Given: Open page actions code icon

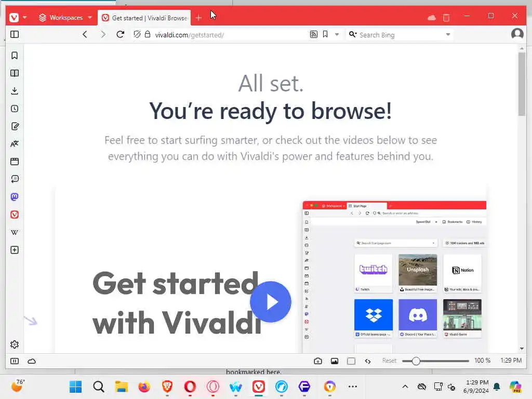Looking at the screenshot, I should pyautogui.click(x=368, y=361).
